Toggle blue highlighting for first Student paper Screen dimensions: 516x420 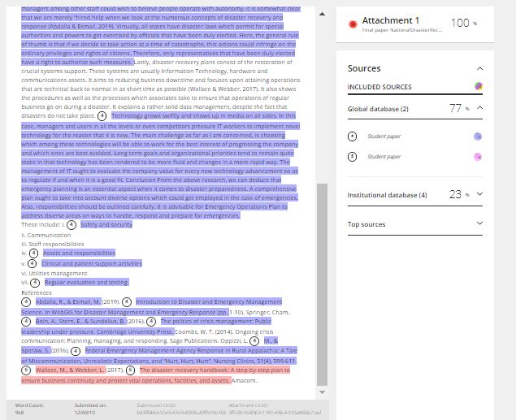[x=478, y=136]
